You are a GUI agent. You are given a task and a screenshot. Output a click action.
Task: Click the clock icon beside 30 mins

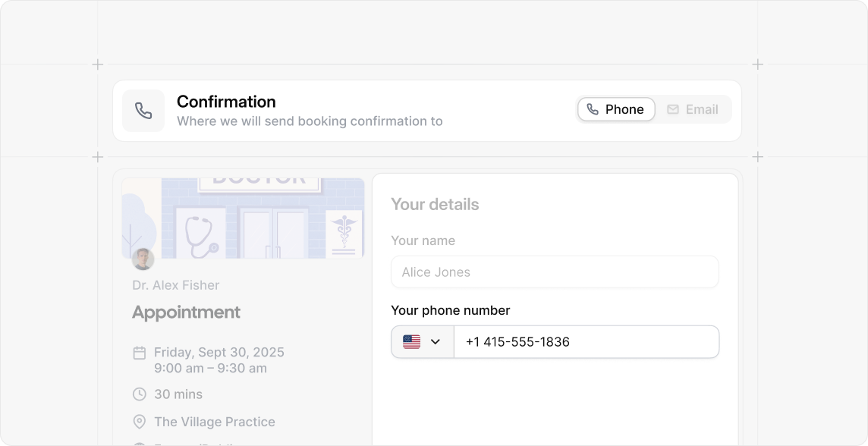pyautogui.click(x=140, y=394)
